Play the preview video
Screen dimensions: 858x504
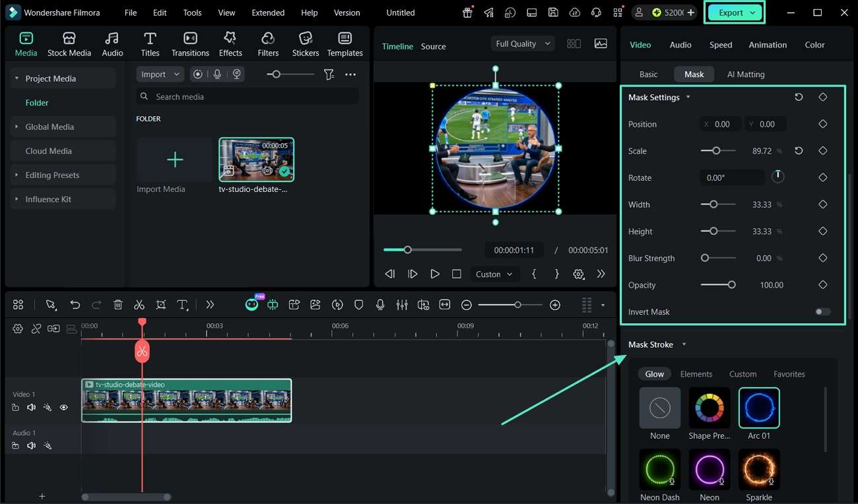point(435,274)
